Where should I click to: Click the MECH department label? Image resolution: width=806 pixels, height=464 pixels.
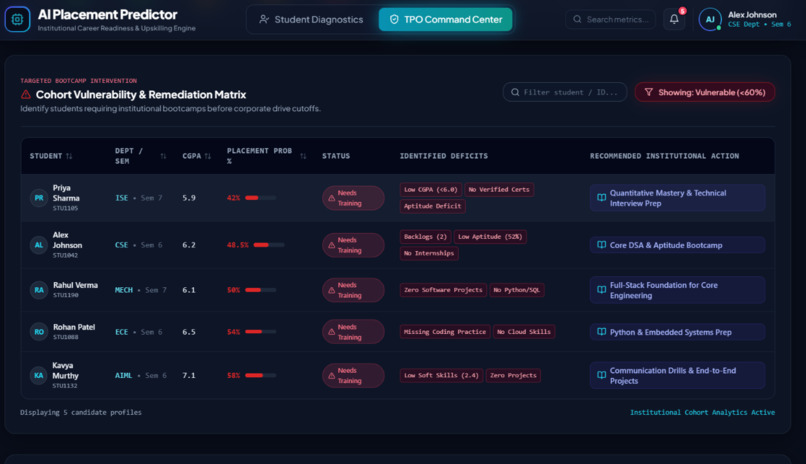(x=124, y=290)
